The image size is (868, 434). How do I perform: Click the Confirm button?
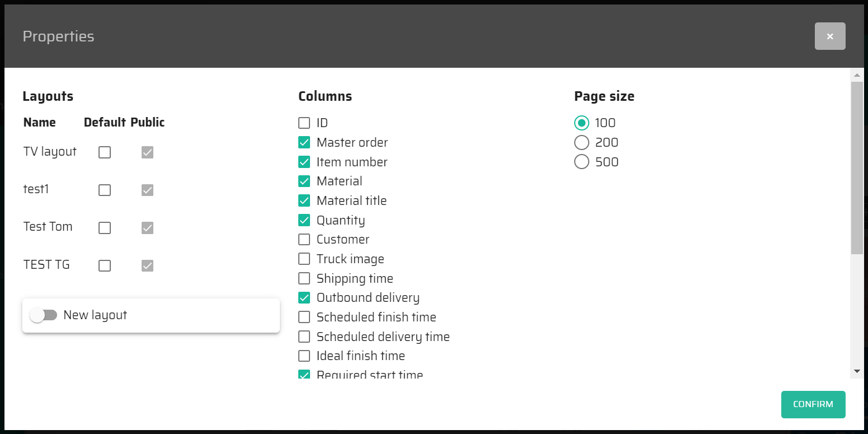[x=813, y=404]
